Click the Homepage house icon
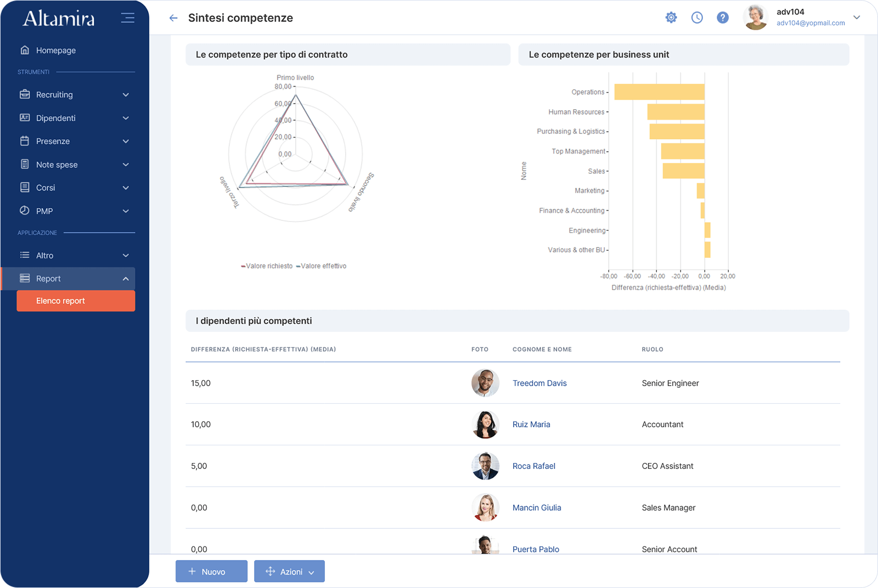The image size is (878, 588). 25,50
